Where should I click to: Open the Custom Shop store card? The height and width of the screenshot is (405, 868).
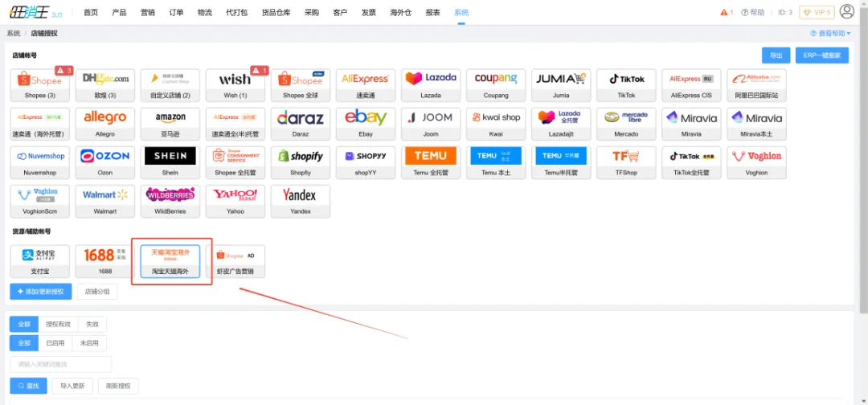point(170,85)
